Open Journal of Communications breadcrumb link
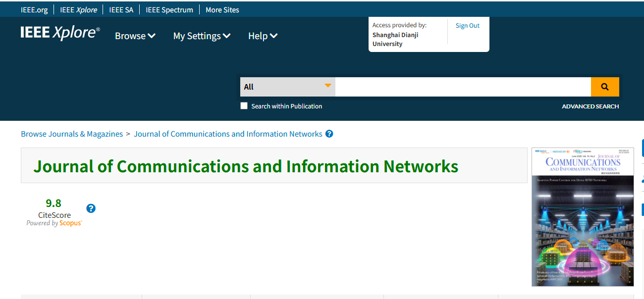Screen dimensions: 644x299 [x=228, y=134]
